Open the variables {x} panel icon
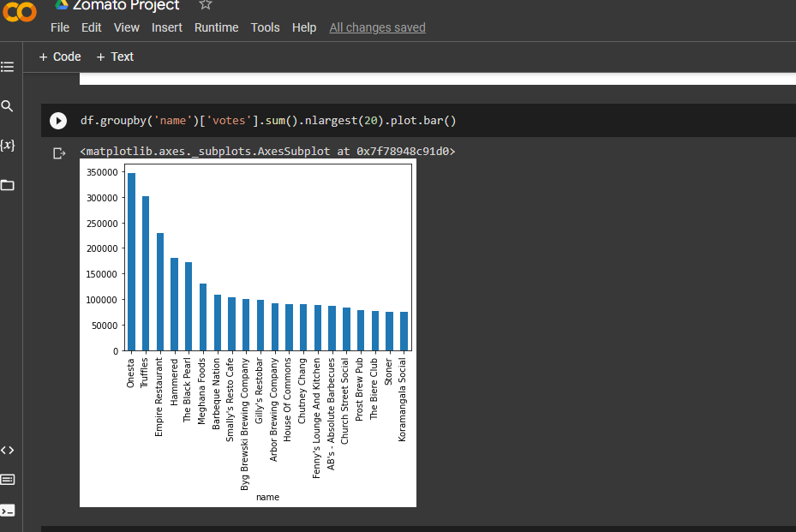Screen dimensions: 796x532 [7, 145]
